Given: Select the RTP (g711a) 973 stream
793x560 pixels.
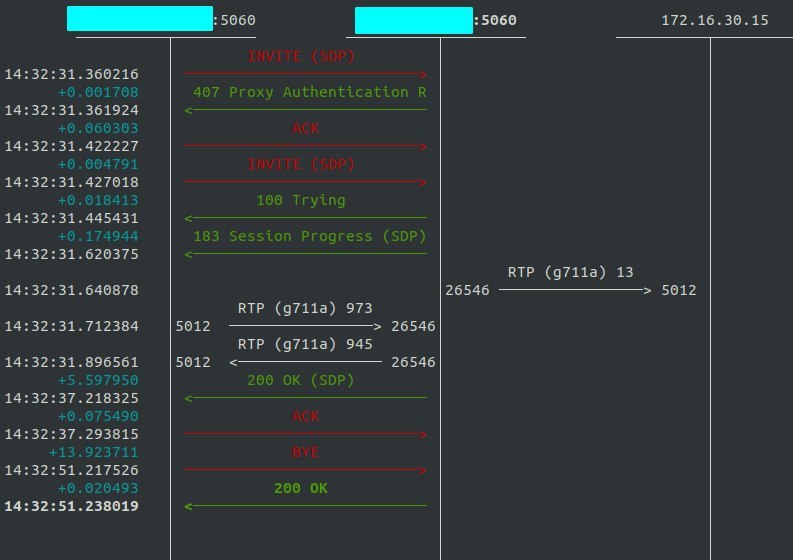Looking at the screenshot, I should click(305, 308).
